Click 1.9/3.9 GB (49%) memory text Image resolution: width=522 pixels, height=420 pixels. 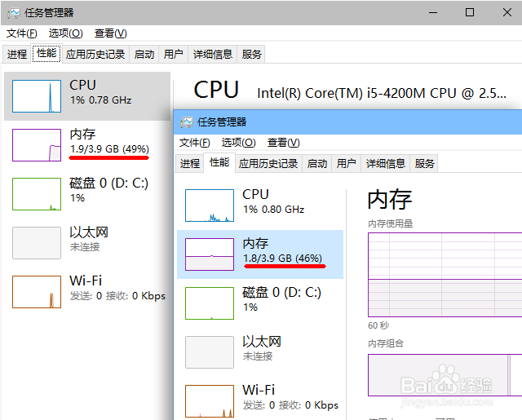point(109,149)
